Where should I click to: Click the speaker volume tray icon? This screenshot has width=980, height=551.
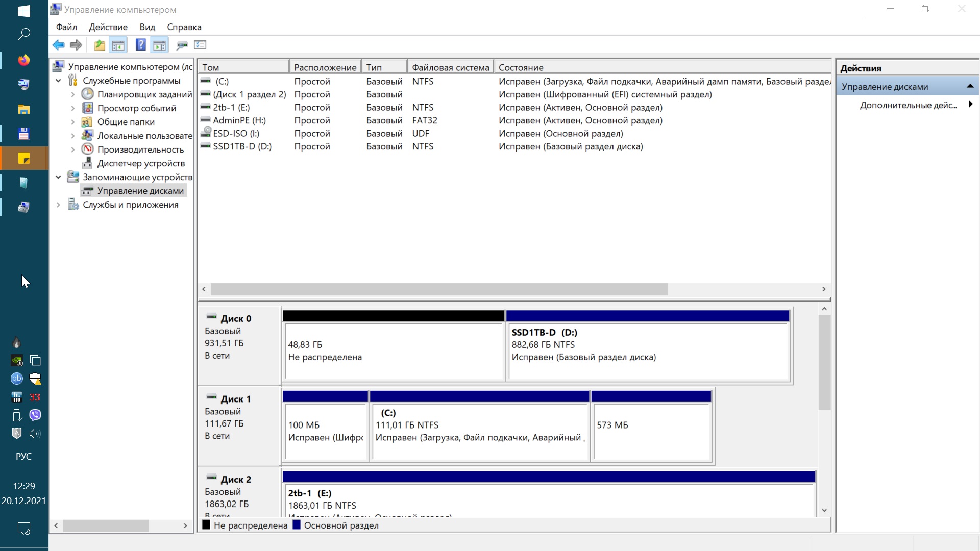pos(35,434)
